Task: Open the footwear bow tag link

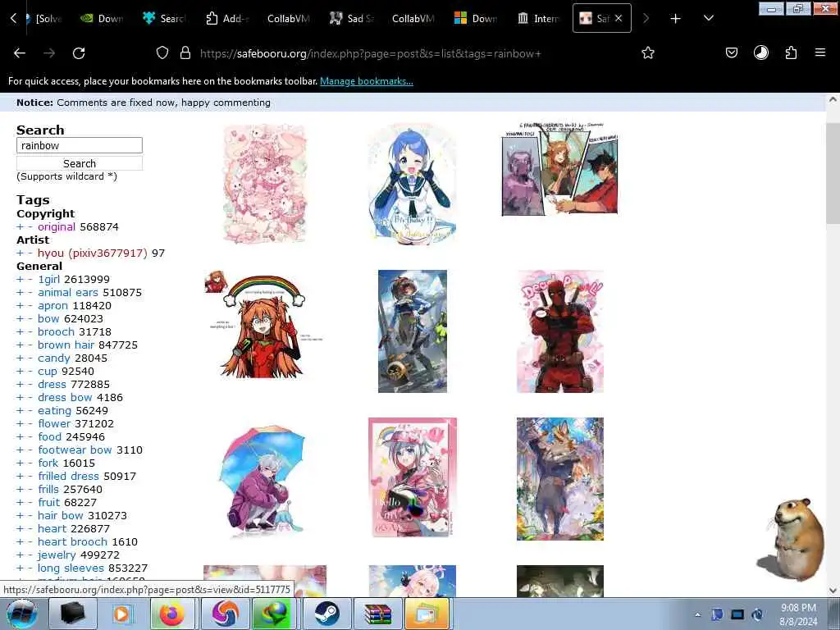Action: tap(75, 450)
